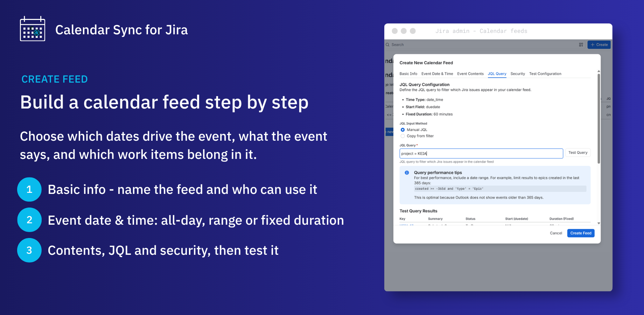644x315 pixels.
Task: Go to the Event Contents tab
Action: click(470, 74)
